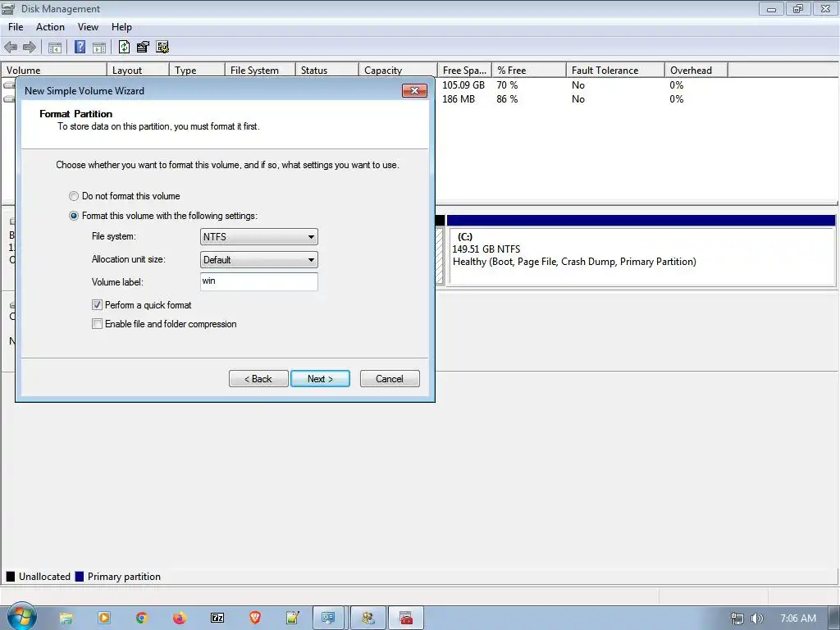This screenshot has height=630, width=840.
Task: Launch Windows Media Player from taskbar
Action: 104,619
